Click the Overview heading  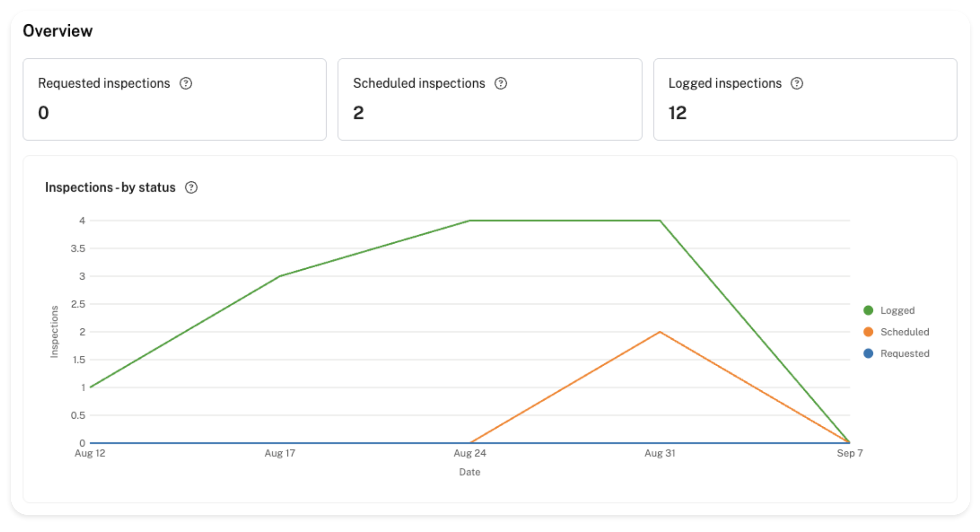(x=58, y=31)
